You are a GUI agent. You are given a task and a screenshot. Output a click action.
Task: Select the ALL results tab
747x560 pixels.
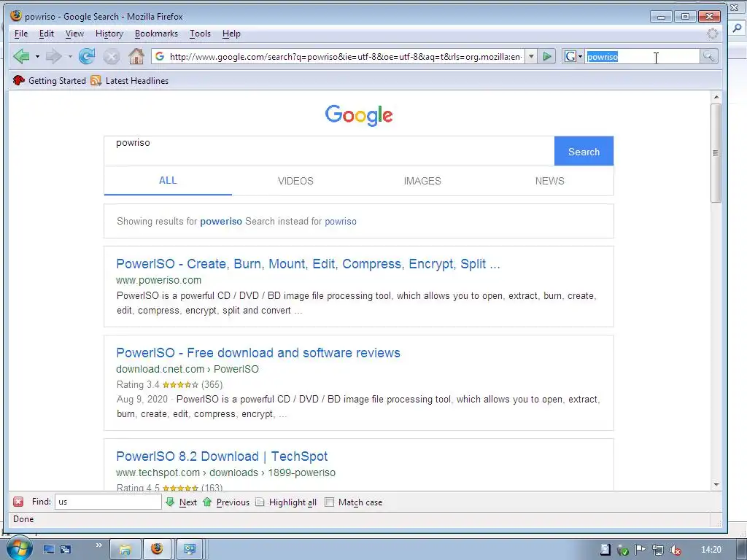(x=168, y=181)
